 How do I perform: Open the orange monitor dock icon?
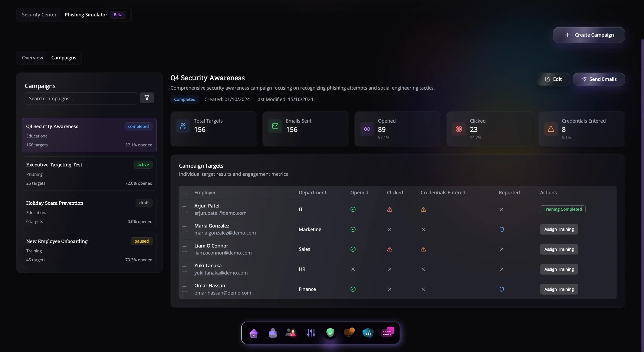pyautogui.click(x=349, y=332)
